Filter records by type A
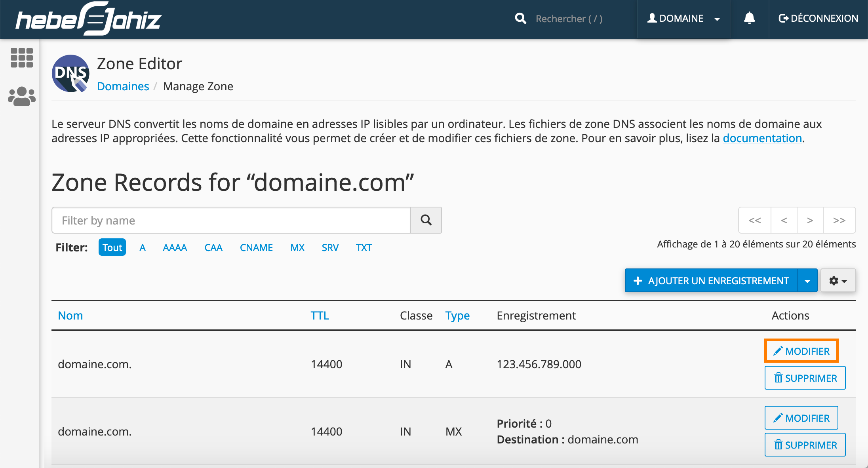The image size is (868, 468). click(x=143, y=247)
